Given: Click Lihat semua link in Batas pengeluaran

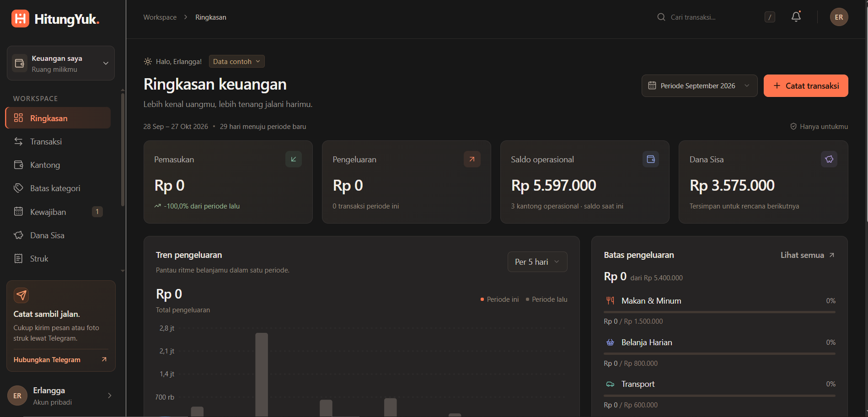Looking at the screenshot, I should click(x=808, y=255).
